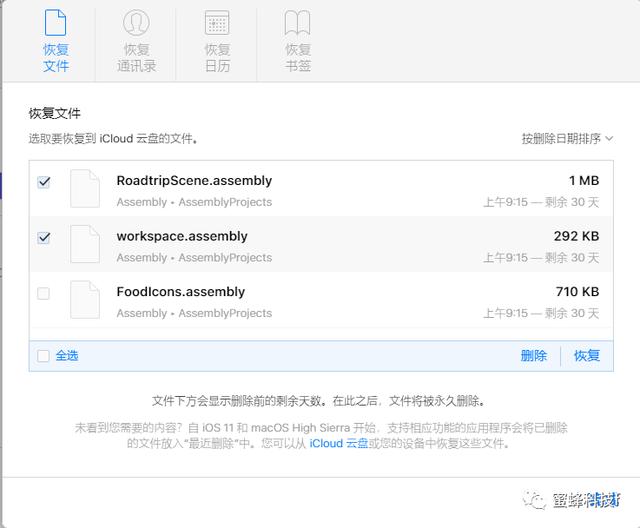
Task: Check the FoodIcons.assembly checkbox
Action: coord(43,293)
